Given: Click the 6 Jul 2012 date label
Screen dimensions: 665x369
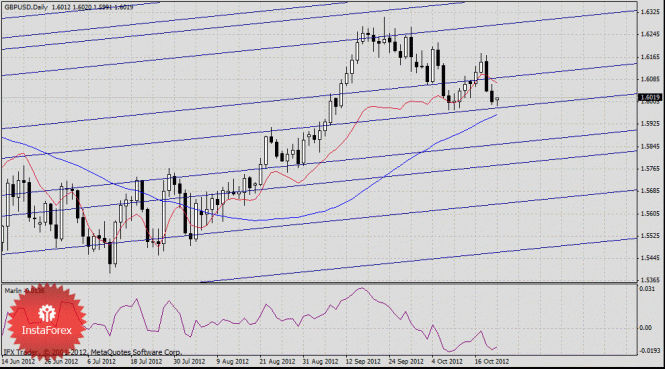Looking at the screenshot, I should click(101, 362).
